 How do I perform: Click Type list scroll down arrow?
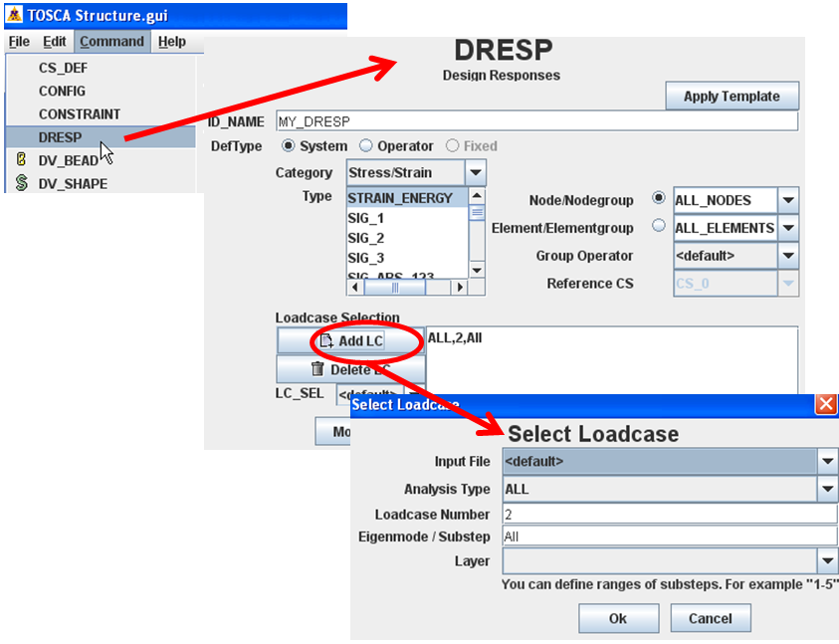pos(477,271)
